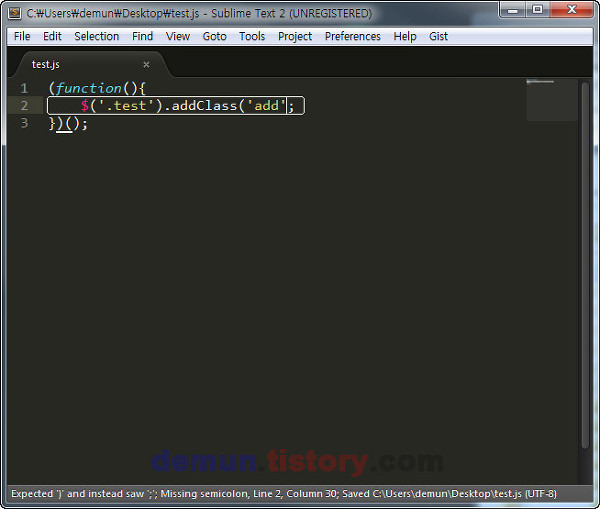Maximize the Sublime Text window
Viewport: 600px width, 509px height.
click(538, 10)
